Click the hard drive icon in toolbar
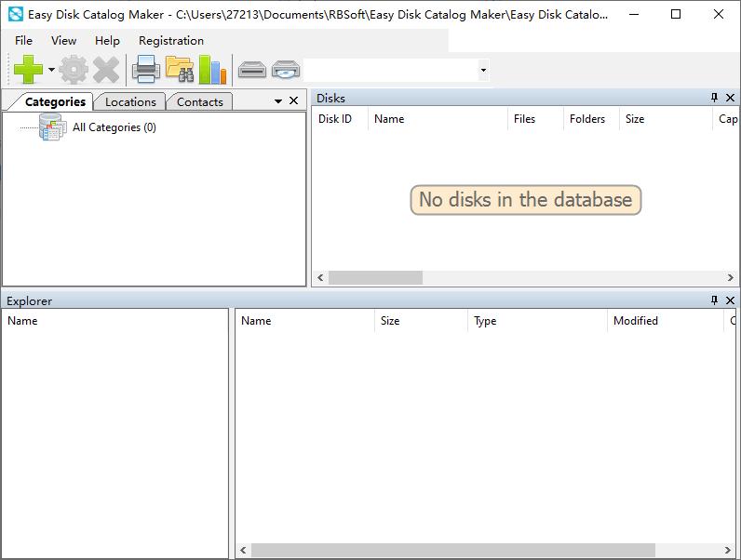This screenshot has width=741, height=560. [252, 70]
